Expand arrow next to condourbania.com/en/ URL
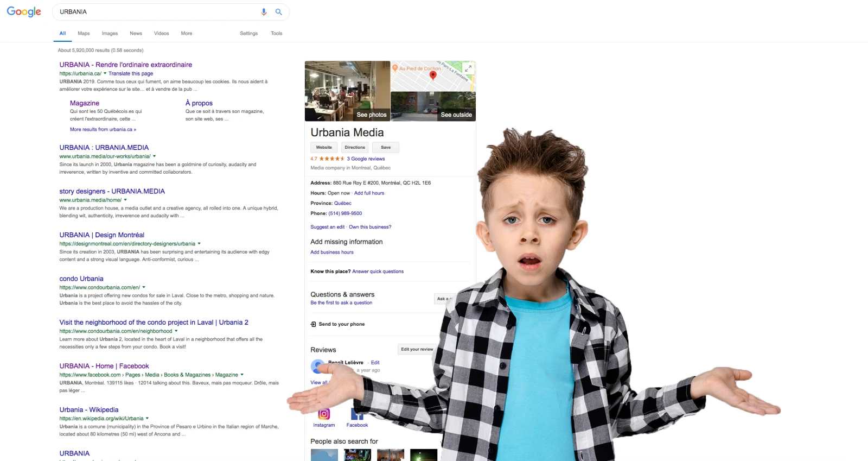 pos(144,287)
